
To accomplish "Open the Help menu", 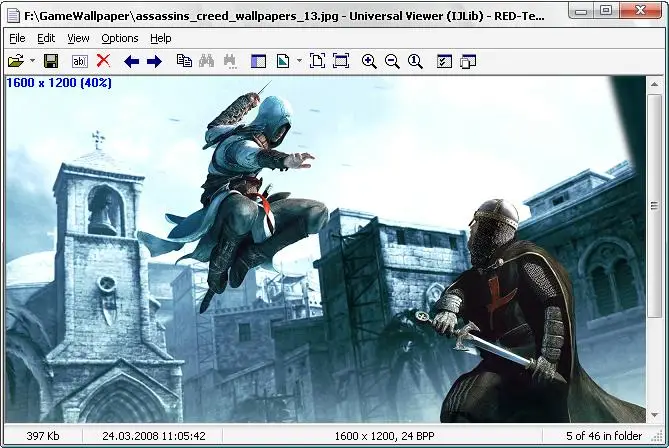I will (161, 38).
